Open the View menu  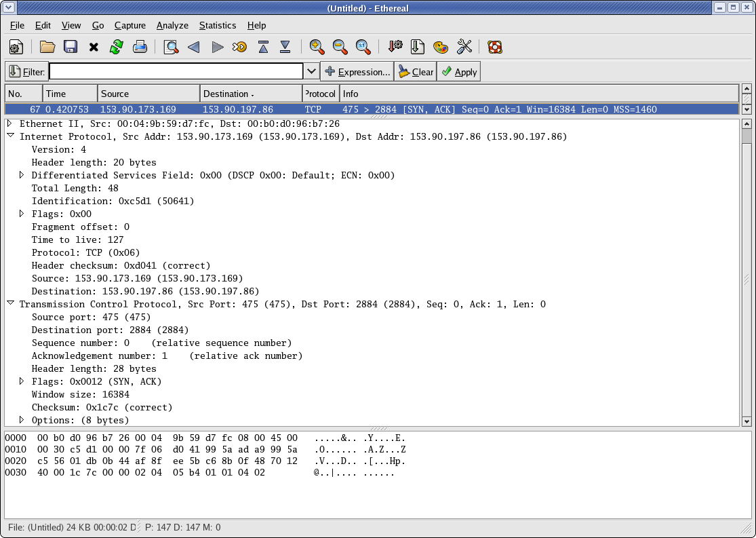tap(71, 26)
